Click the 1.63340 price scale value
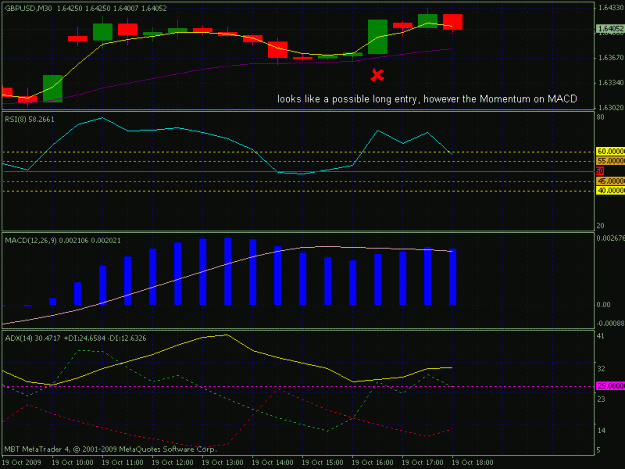 click(x=611, y=83)
